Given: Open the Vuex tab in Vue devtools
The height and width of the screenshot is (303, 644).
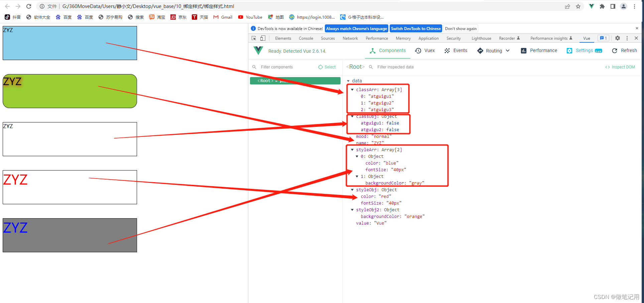Looking at the screenshot, I should 425,51.
